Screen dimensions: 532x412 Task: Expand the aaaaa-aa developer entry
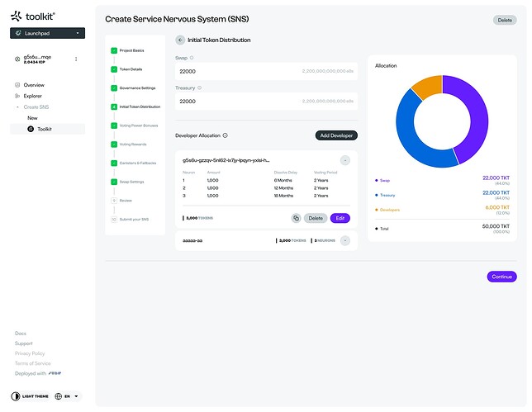[345, 241]
